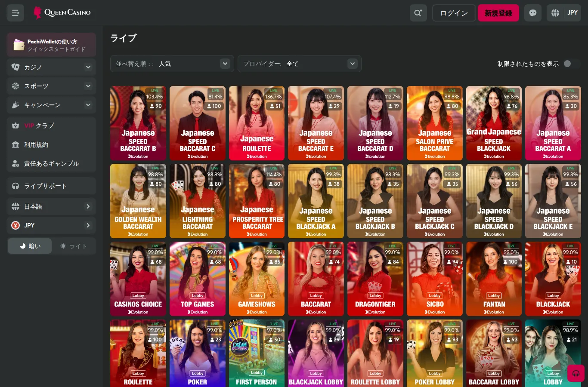Screen dimensions: 588x387
Task: Click the live support headset icon in sidebar
Action: pyautogui.click(x=15, y=186)
